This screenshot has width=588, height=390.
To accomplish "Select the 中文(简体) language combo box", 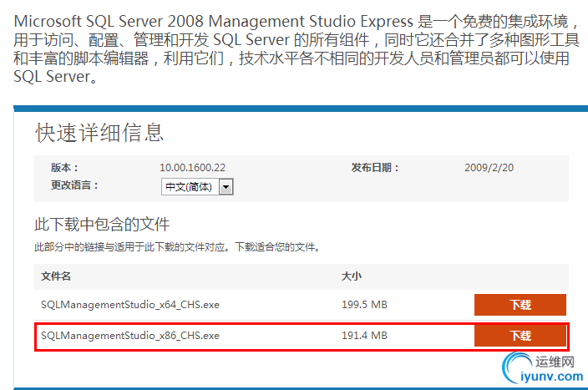I will pos(197,187).
